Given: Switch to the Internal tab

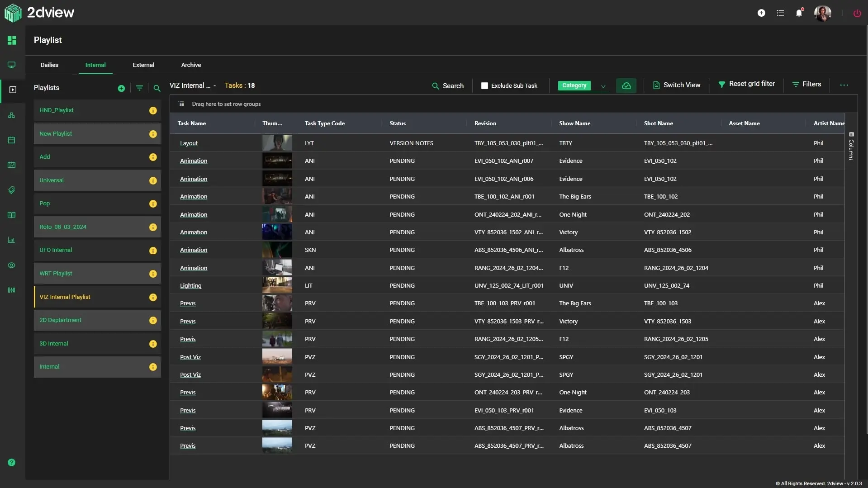Looking at the screenshot, I should point(95,65).
